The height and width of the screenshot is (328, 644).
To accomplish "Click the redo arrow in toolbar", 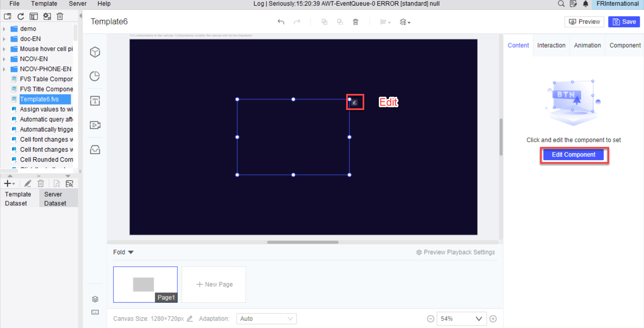I will click(x=297, y=22).
